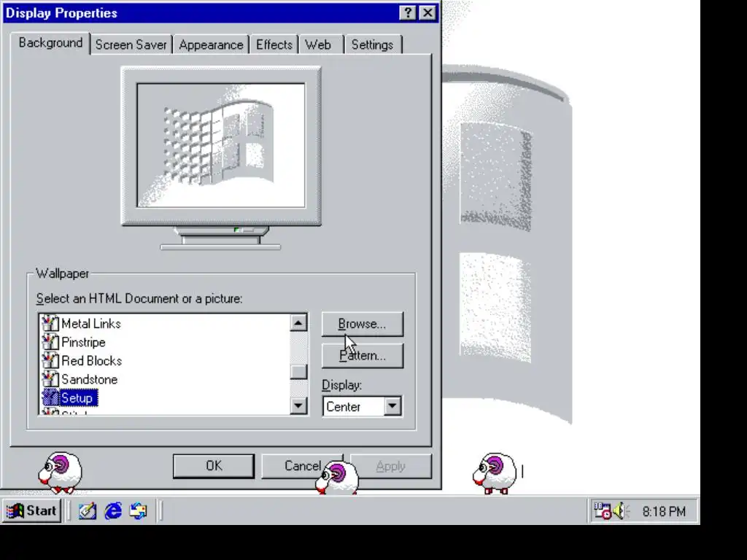Image resolution: width=747 pixels, height=560 pixels.
Task: Select the 'Pinstripe' wallpaper name
Action: pyautogui.click(x=83, y=342)
